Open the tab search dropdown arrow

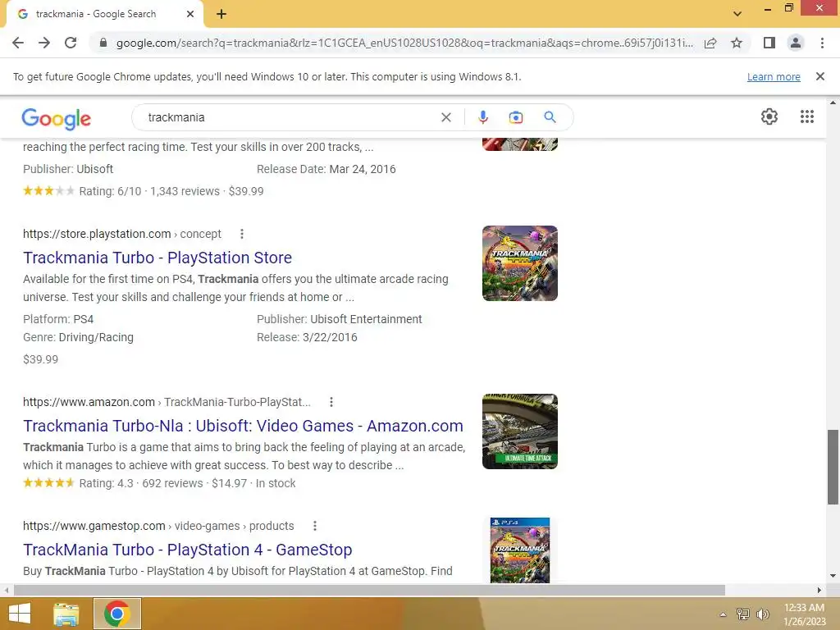tap(737, 14)
